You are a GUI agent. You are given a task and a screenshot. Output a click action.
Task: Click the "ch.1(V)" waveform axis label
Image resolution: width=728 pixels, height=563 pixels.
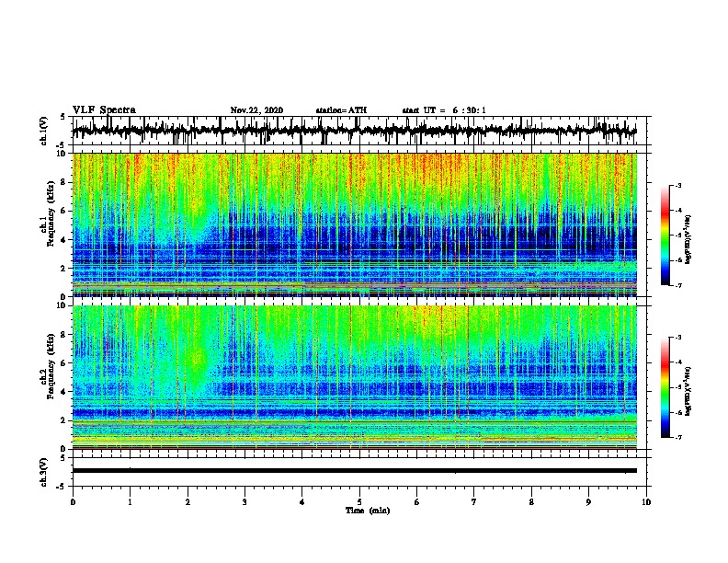click(44, 131)
